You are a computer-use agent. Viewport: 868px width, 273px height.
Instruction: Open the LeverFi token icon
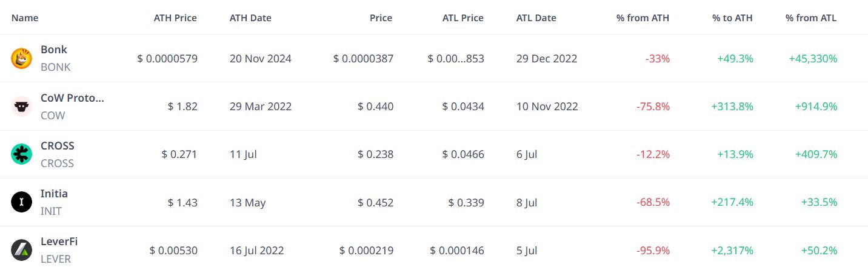pyautogui.click(x=21, y=250)
